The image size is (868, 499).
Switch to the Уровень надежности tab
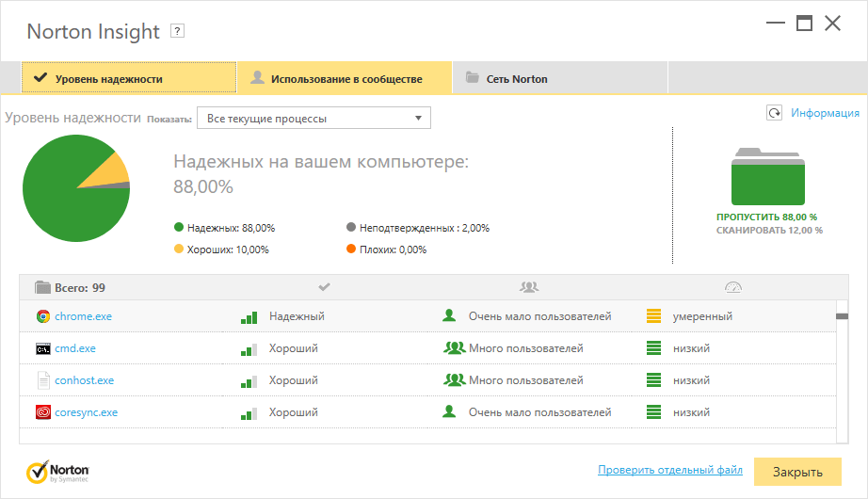[x=129, y=78]
